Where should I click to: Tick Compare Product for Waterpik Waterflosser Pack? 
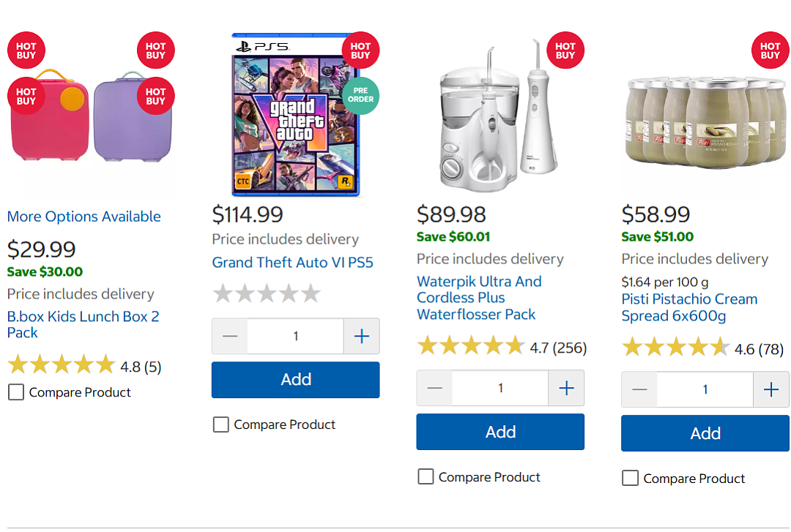click(x=426, y=476)
